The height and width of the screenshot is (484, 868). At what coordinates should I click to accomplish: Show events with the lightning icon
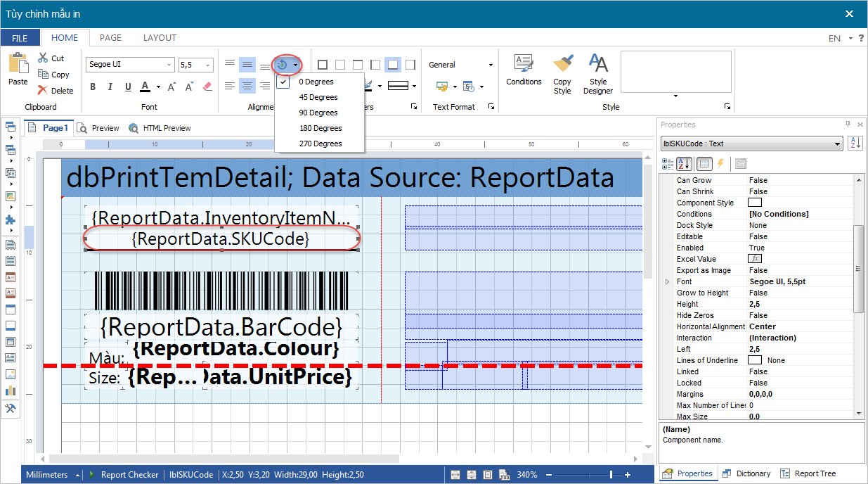(720, 164)
